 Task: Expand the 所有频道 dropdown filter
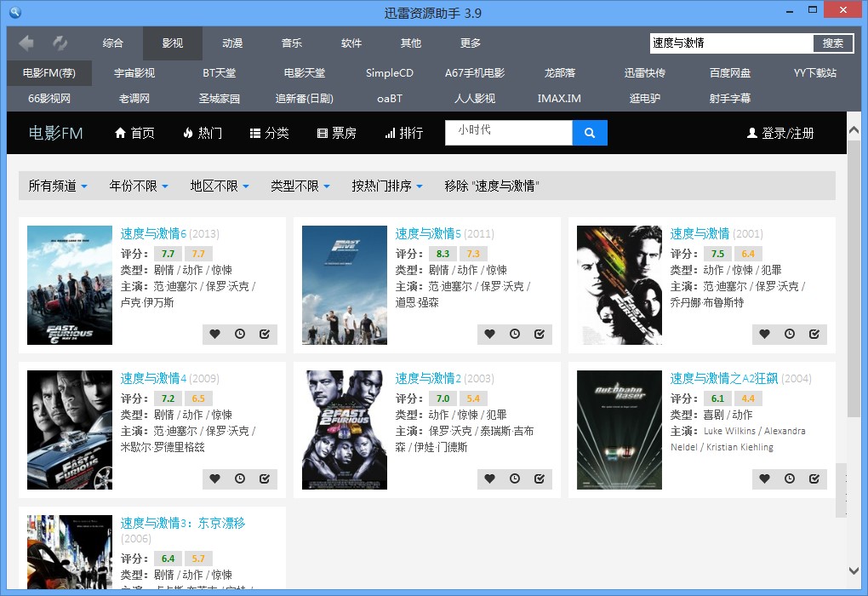tap(58, 186)
